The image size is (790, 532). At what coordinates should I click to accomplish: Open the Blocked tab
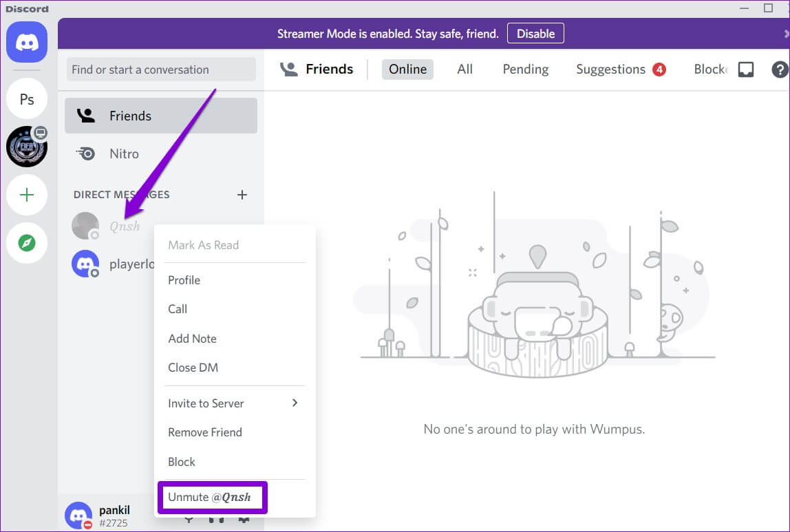[x=710, y=69]
